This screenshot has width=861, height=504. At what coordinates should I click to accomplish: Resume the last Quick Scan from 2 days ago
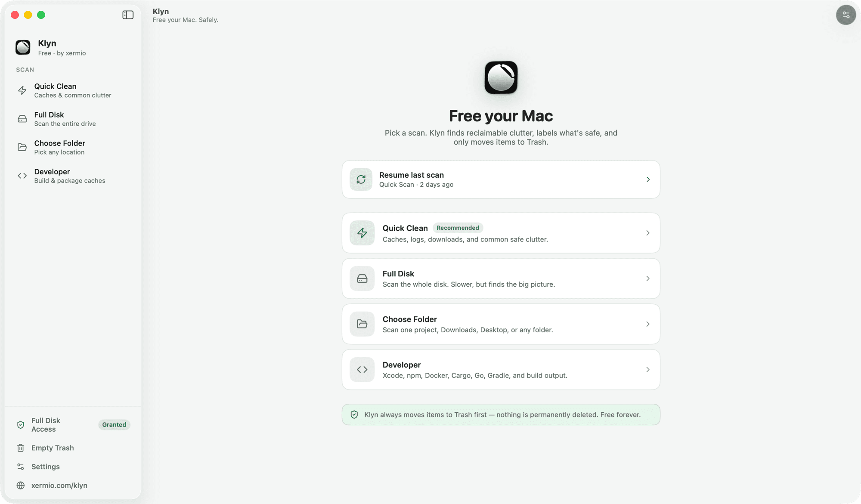(501, 179)
